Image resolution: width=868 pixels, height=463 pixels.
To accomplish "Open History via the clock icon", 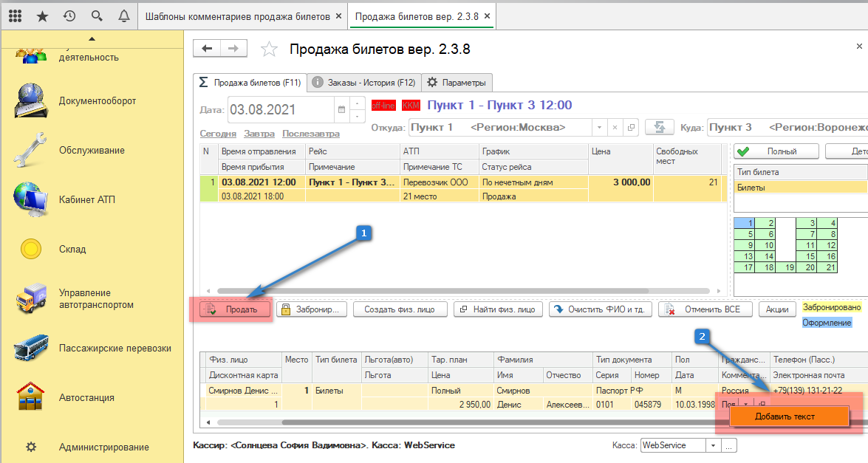I will (x=69, y=16).
